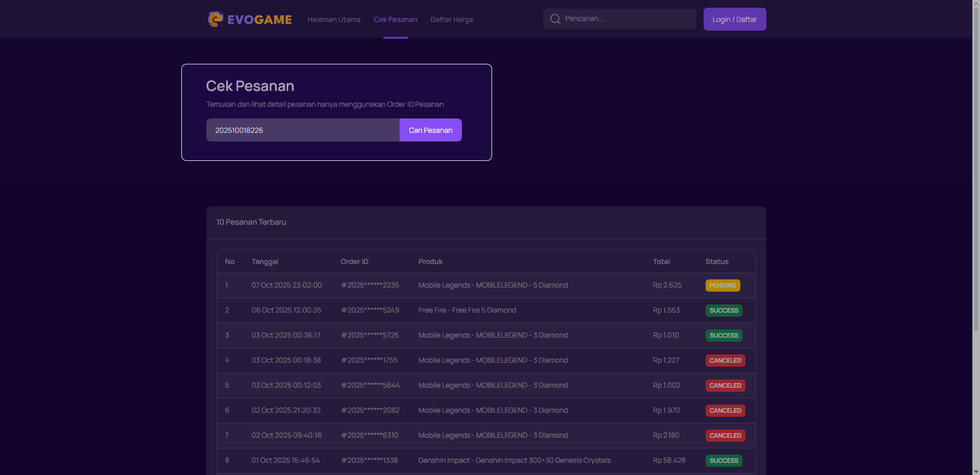Click date 01 Oct 2025 15:46:54
The width and height of the screenshot is (980, 475).
286,460
